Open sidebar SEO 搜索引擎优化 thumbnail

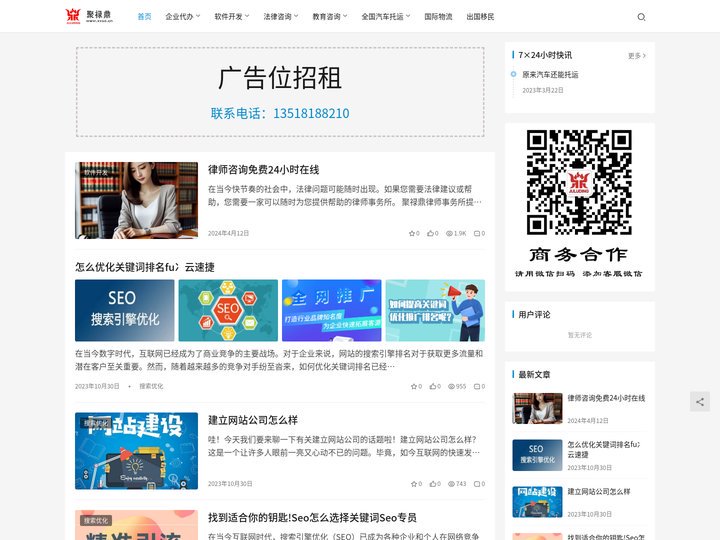pos(537,455)
